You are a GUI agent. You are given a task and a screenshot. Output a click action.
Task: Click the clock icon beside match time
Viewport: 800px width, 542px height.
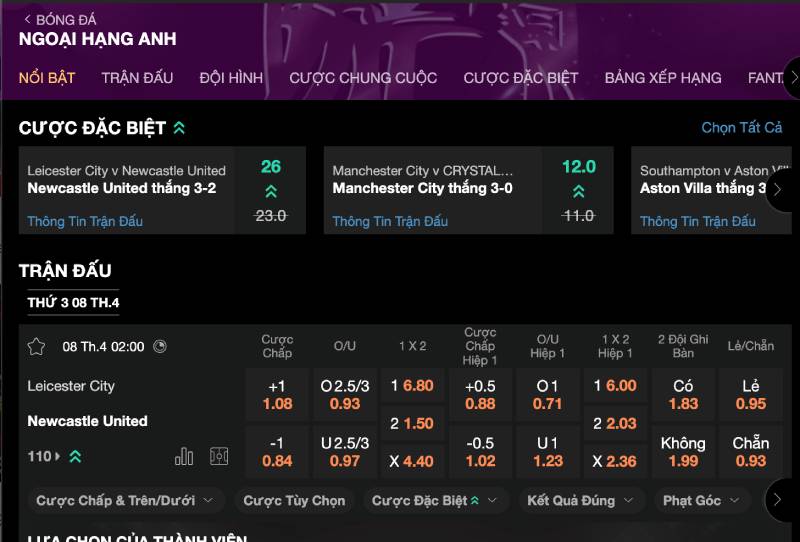(160, 347)
